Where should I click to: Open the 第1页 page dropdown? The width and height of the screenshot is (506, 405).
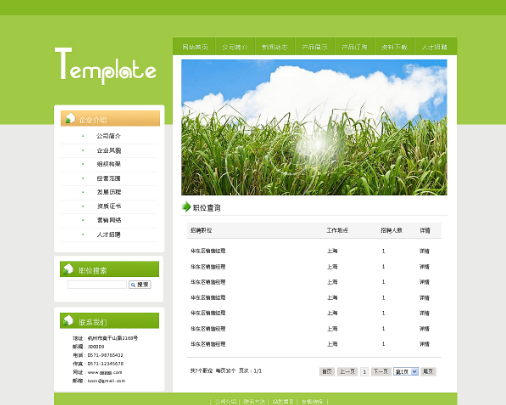tap(406, 371)
